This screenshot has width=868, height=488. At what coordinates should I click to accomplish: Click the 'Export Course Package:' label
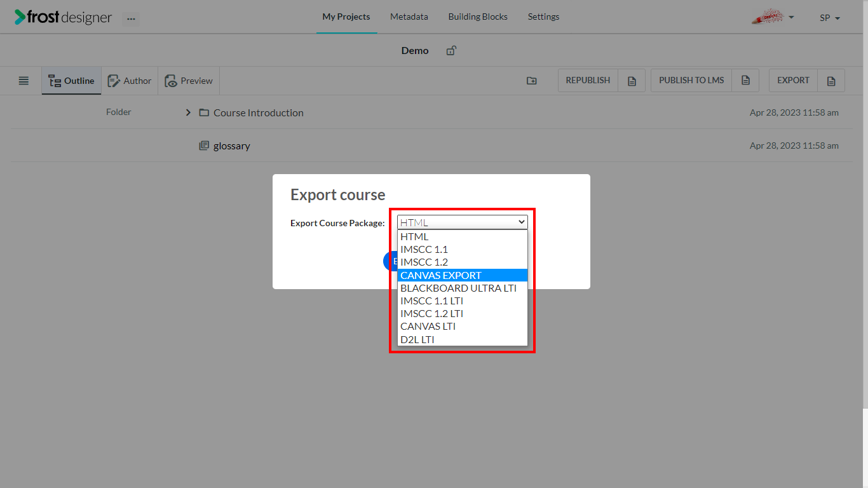pyautogui.click(x=337, y=223)
